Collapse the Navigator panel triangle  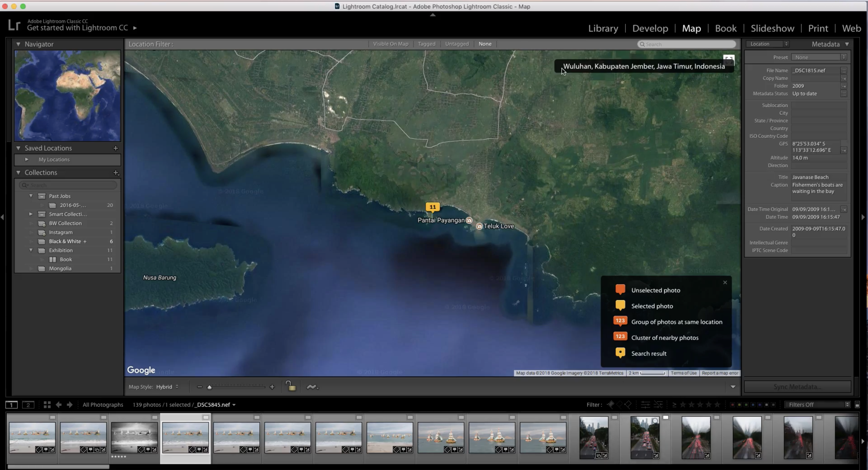pyautogui.click(x=18, y=44)
